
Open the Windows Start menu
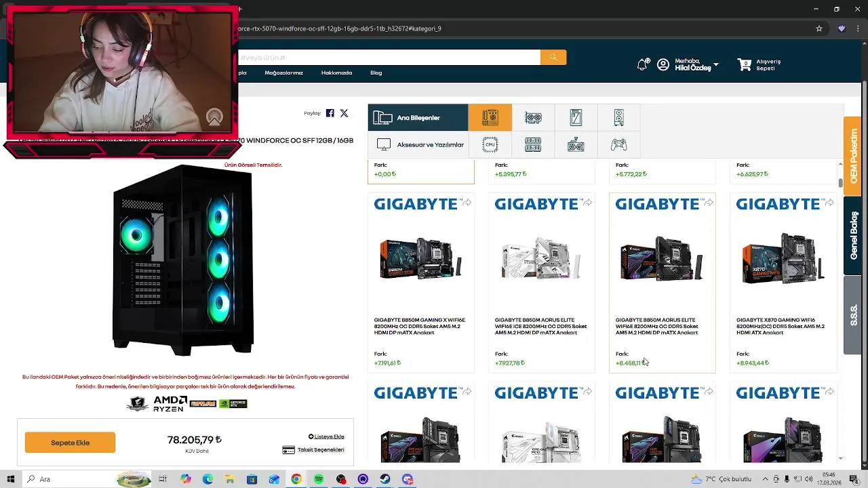coord(11,479)
